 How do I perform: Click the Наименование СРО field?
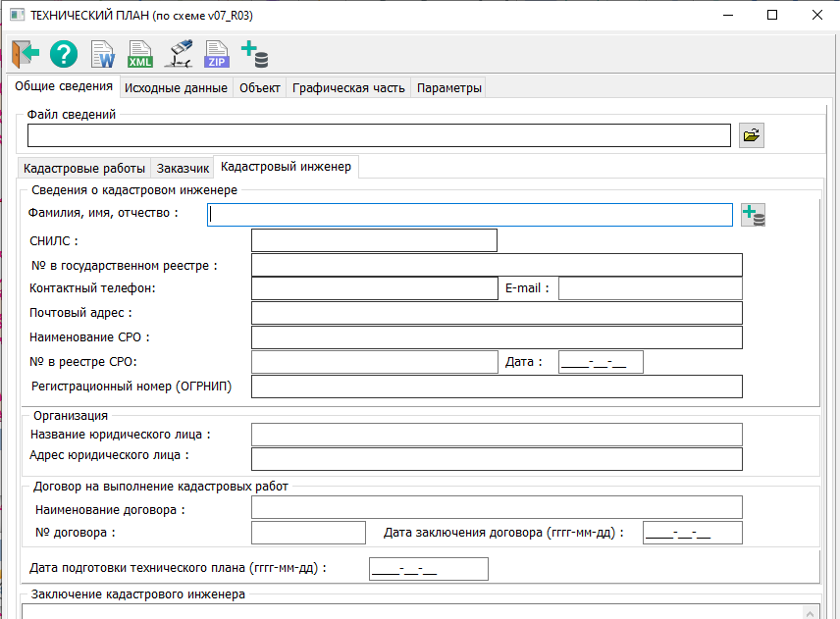point(497,337)
